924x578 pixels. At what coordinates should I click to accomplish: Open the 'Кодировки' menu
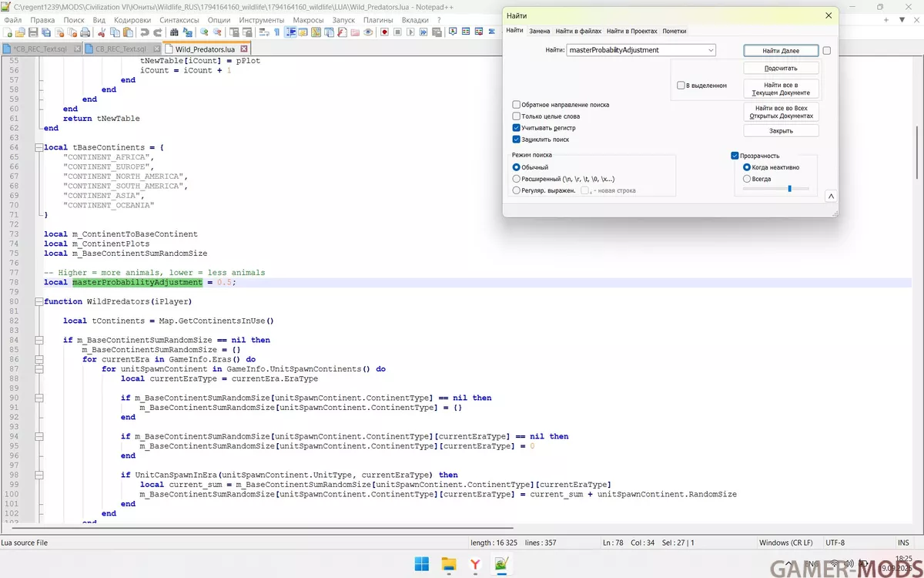coord(132,19)
